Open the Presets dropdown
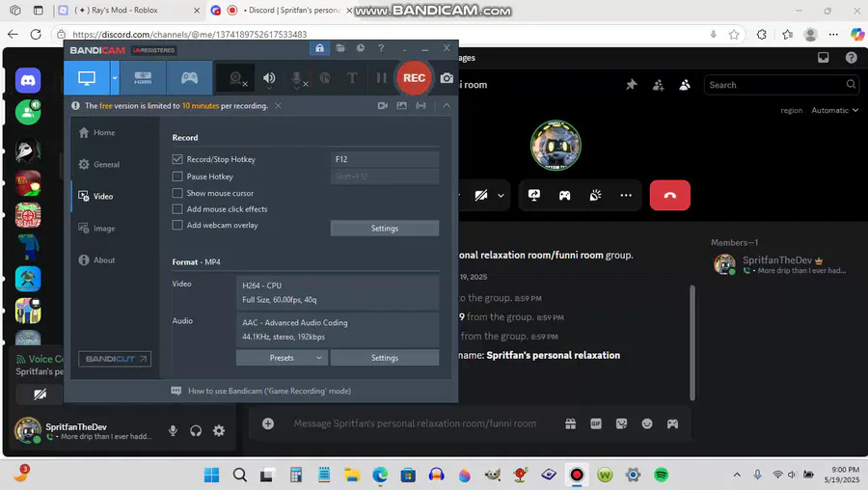Image resolution: width=868 pixels, height=490 pixels. [x=282, y=358]
